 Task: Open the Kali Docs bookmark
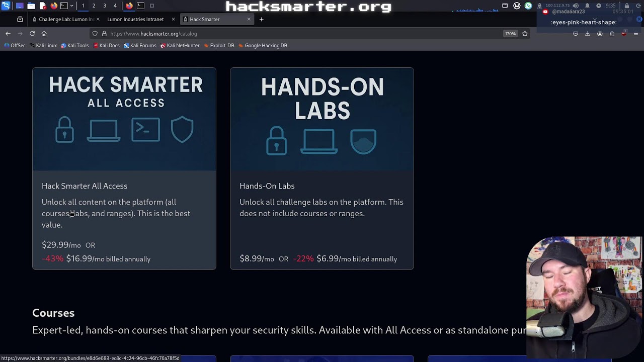coord(106,45)
